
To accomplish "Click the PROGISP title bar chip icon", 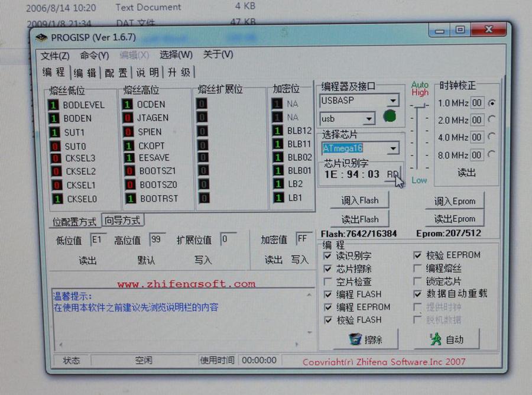I will [x=41, y=37].
